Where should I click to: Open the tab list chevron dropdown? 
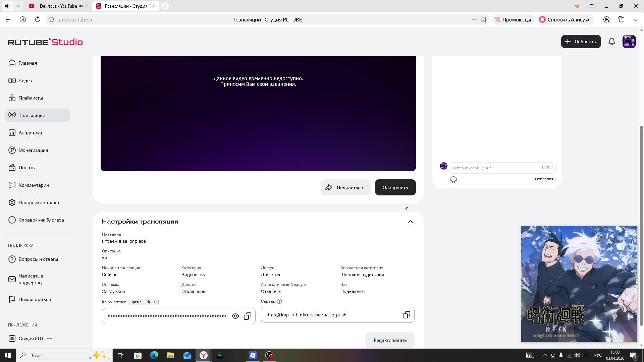coord(18,6)
